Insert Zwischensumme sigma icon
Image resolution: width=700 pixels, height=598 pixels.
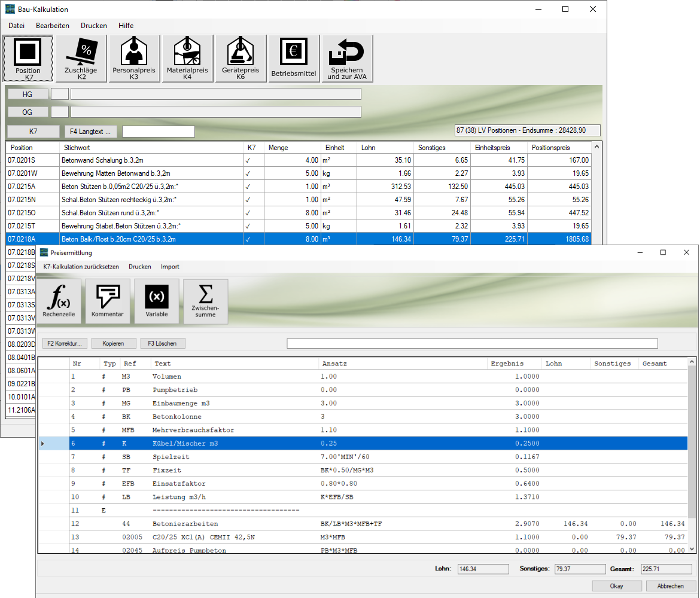point(205,301)
